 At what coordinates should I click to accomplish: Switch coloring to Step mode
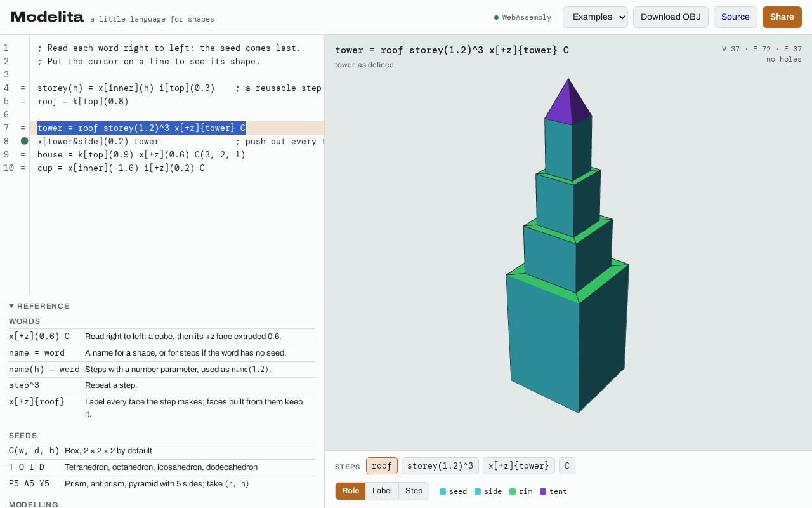(x=414, y=491)
